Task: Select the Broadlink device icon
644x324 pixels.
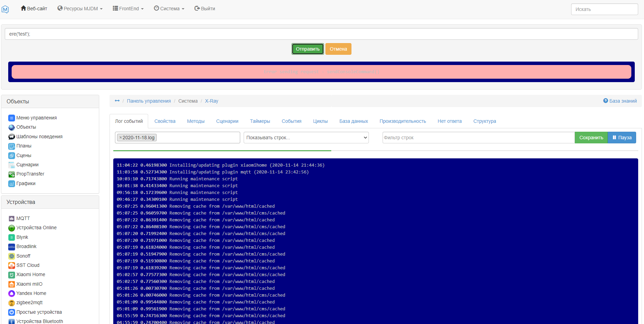Action: click(x=12, y=247)
